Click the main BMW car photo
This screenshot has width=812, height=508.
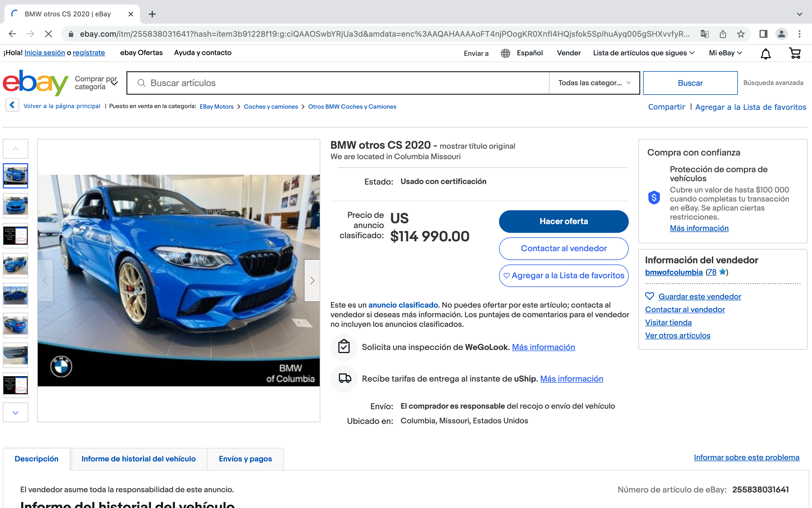(178, 280)
